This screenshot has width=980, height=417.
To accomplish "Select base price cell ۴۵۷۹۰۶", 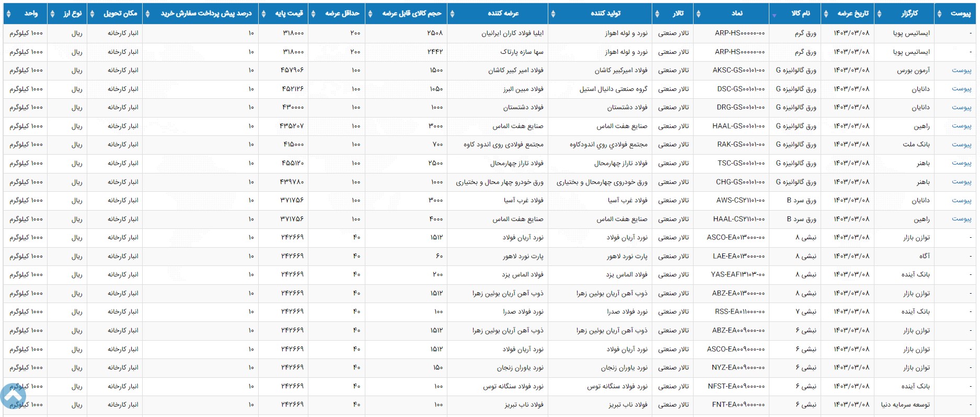I will coord(283,70).
